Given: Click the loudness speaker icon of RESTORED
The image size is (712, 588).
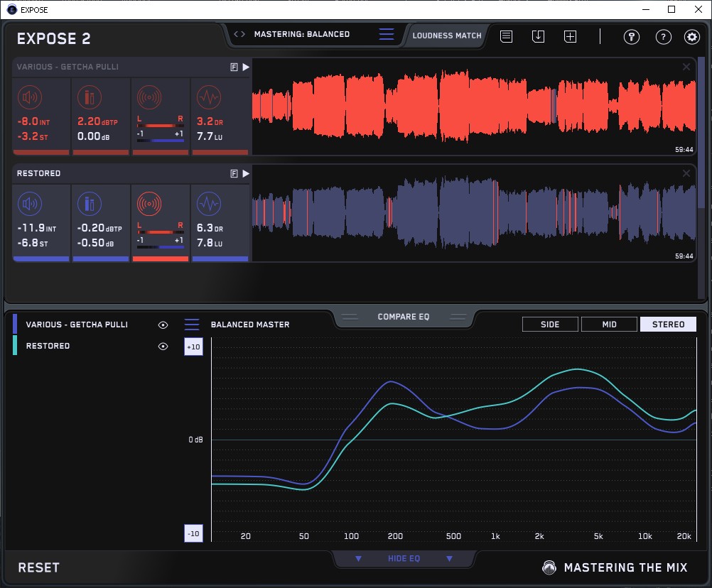Looking at the screenshot, I should click(29, 205).
